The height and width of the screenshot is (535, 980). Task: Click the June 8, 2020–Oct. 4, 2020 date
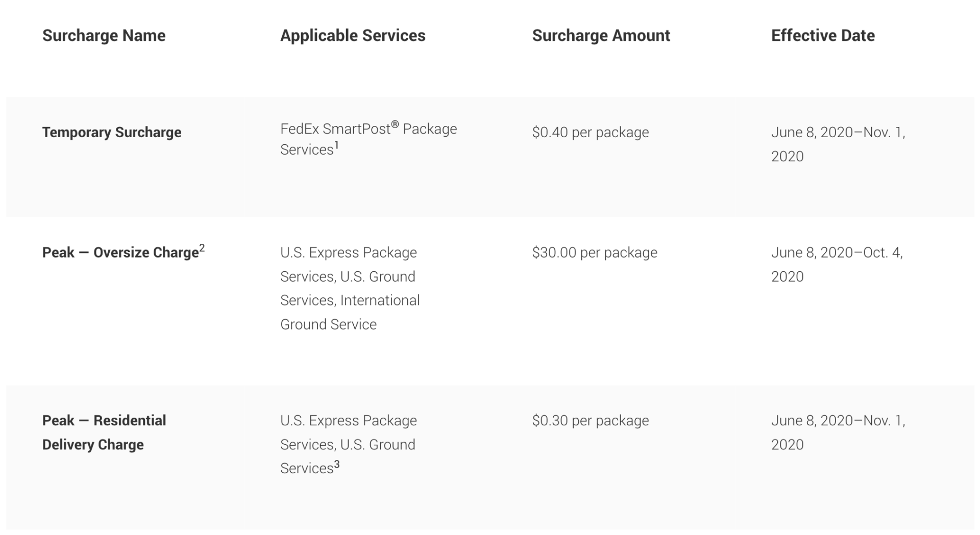pos(837,264)
